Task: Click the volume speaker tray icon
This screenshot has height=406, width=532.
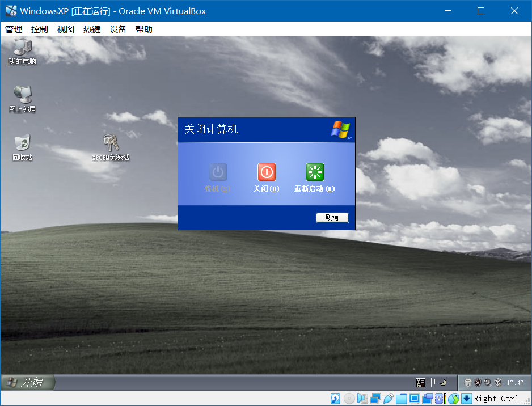Action: click(x=488, y=383)
